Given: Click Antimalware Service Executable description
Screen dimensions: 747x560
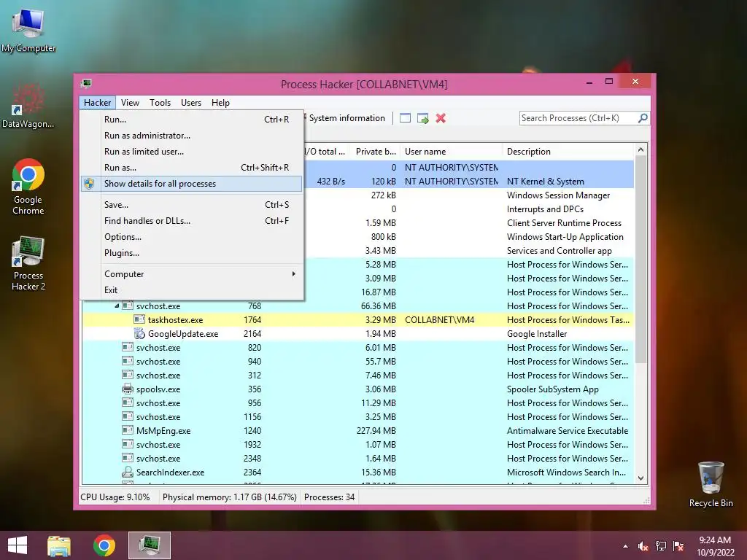Looking at the screenshot, I should [x=567, y=430].
